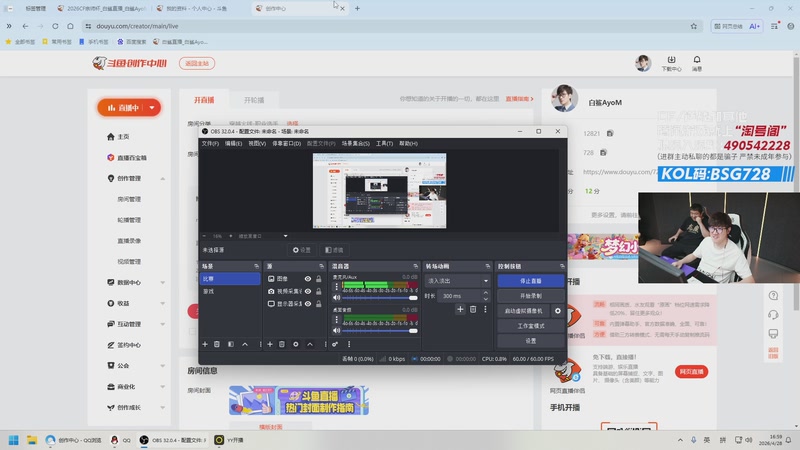Open OBS 视图(V) menu
The image size is (800, 450).
(x=257, y=144)
